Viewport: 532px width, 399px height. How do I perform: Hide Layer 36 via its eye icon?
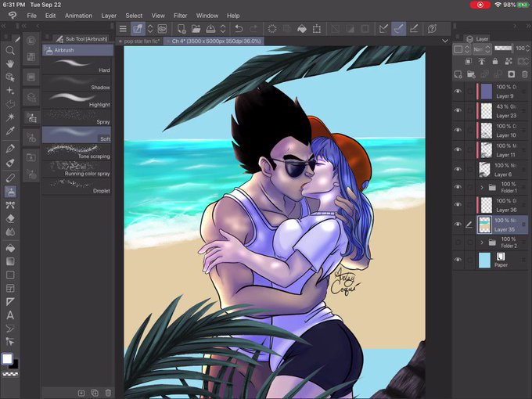(458, 205)
